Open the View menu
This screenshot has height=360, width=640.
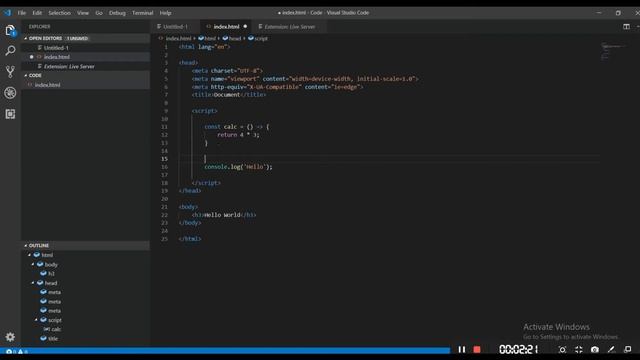[x=83, y=13]
